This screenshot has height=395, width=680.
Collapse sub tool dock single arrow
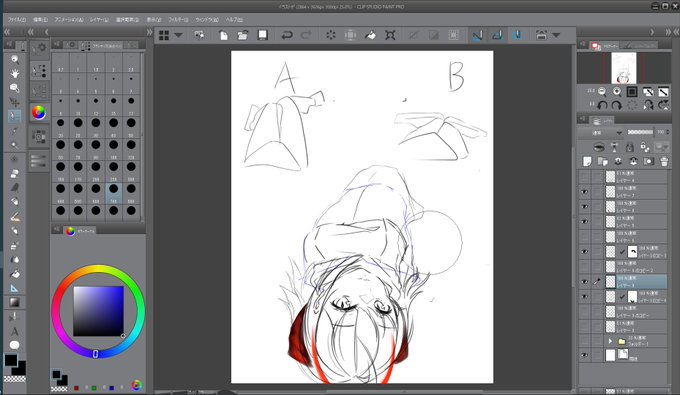(x=46, y=32)
